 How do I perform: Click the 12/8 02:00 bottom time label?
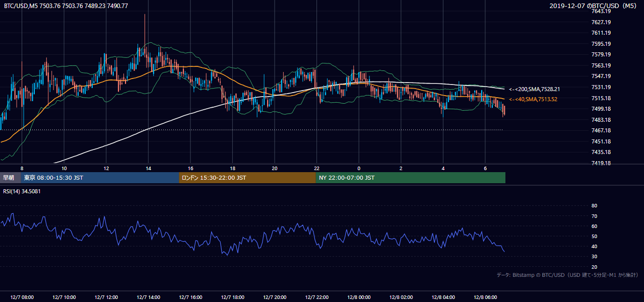401,297
